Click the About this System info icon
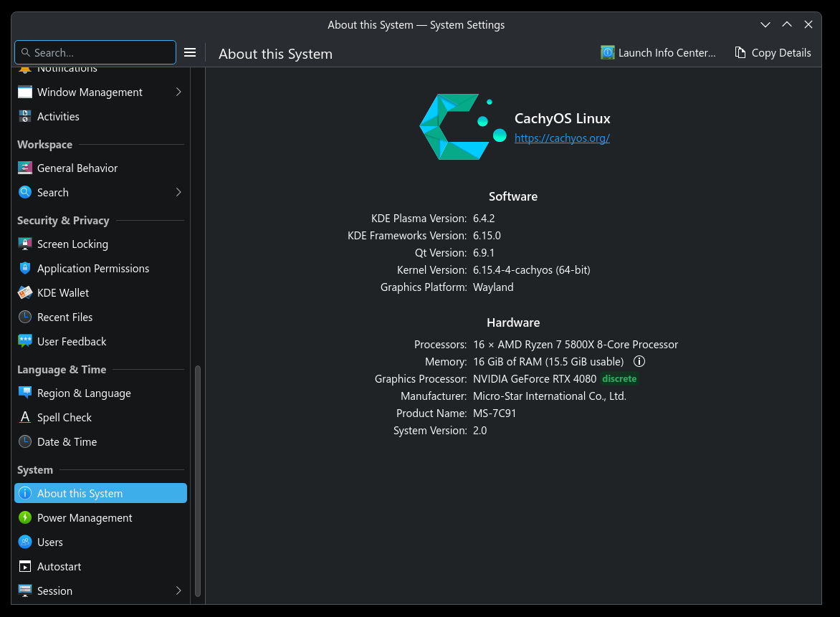The image size is (840, 617). pos(25,493)
